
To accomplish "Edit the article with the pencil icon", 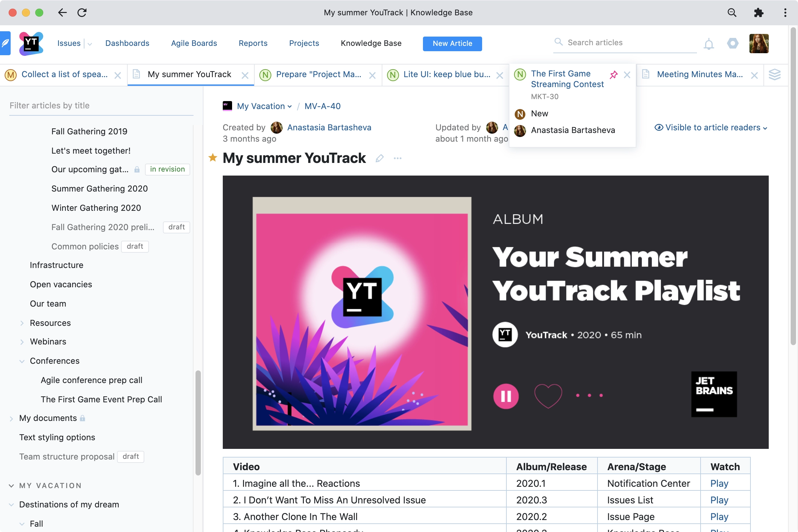I will (x=380, y=158).
